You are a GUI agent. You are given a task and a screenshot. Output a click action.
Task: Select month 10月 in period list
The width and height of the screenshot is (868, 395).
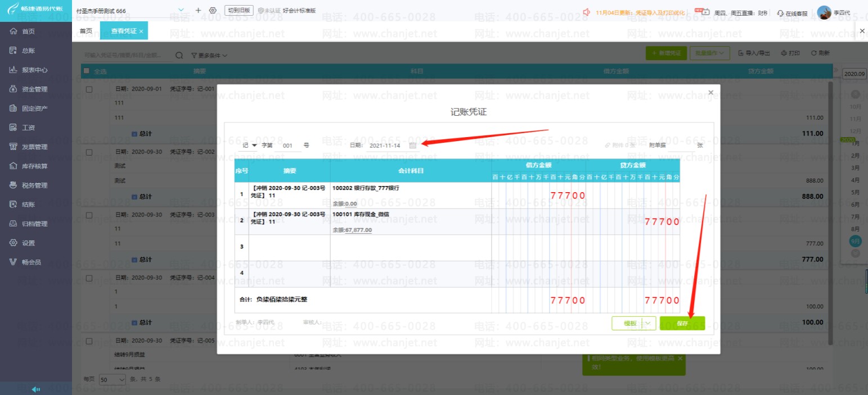click(855, 107)
